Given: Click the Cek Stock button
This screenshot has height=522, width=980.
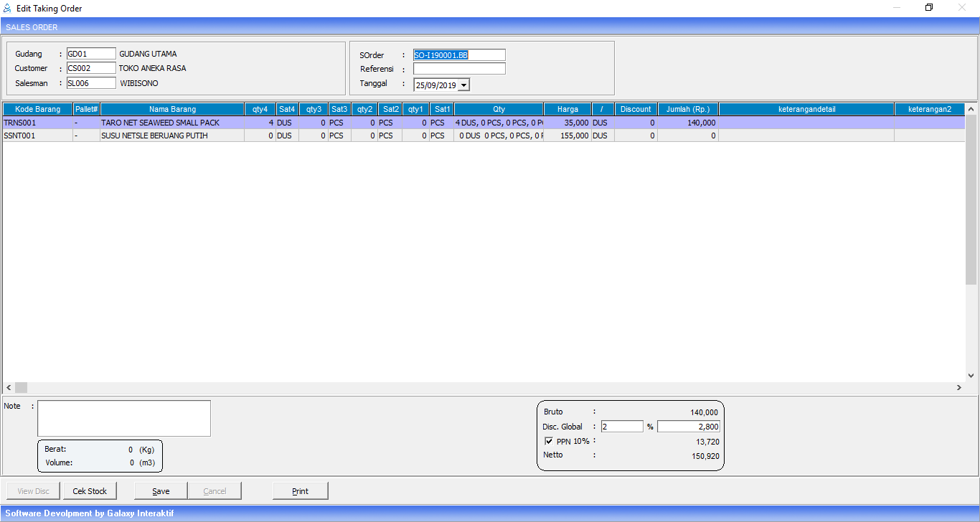Looking at the screenshot, I should (90, 491).
